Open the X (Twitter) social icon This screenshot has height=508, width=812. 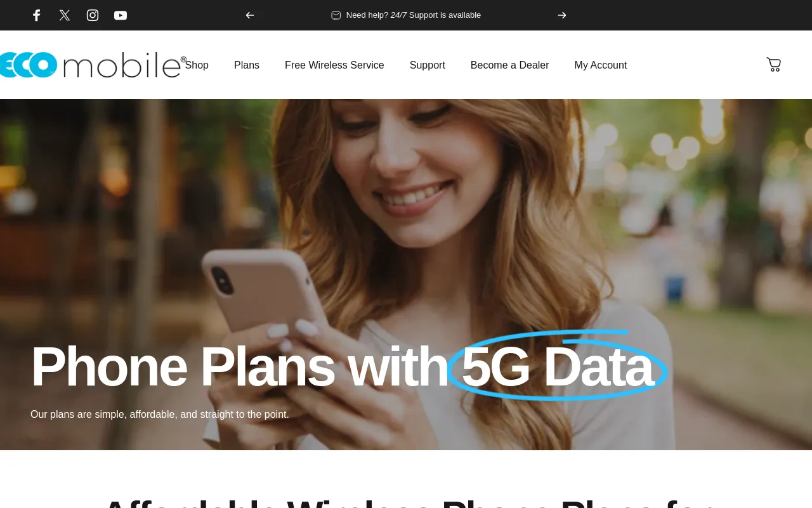click(x=65, y=15)
